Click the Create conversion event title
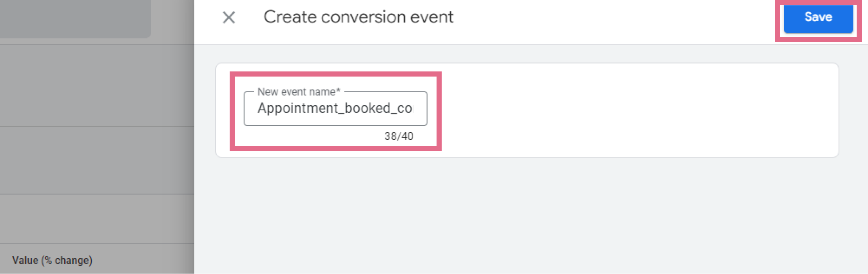Screen dimensions: 868x274 [x=358, y=17]
